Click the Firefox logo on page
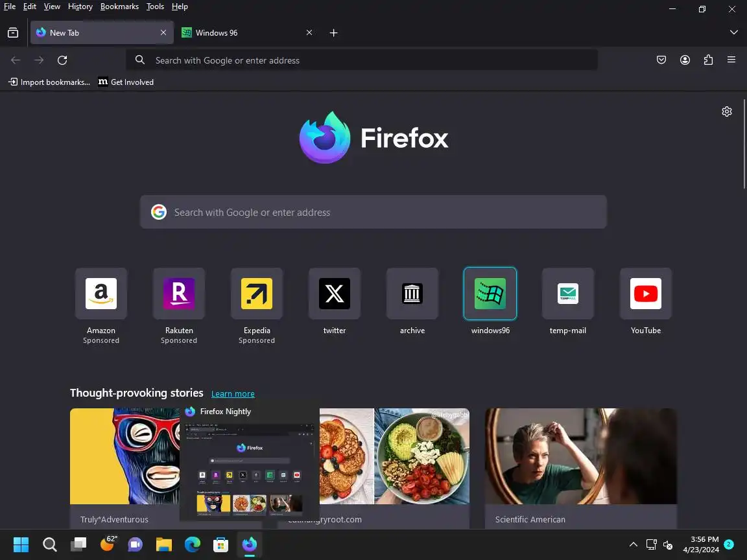The width and height of the screenshot is (747, 560). [x=373, y=137]
